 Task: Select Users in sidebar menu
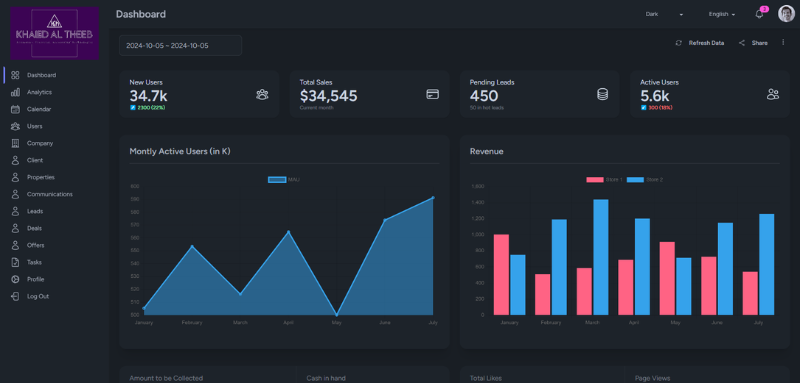[35, 126]
